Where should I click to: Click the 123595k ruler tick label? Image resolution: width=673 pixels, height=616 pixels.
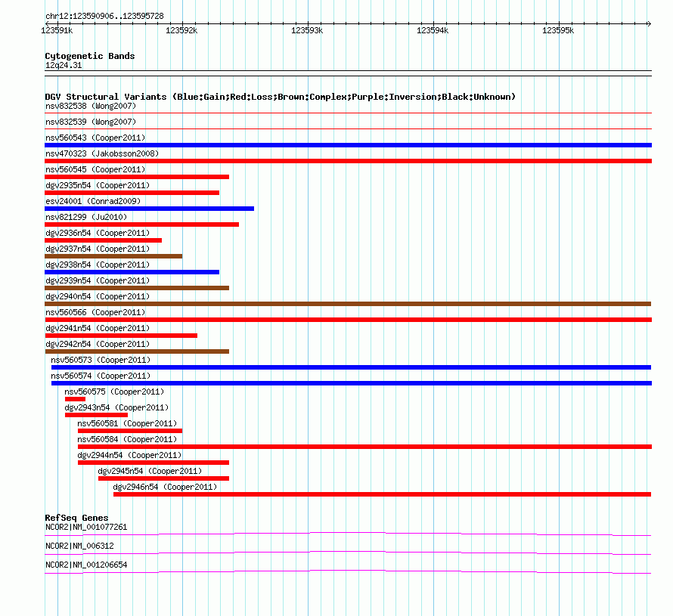[558, 30]
